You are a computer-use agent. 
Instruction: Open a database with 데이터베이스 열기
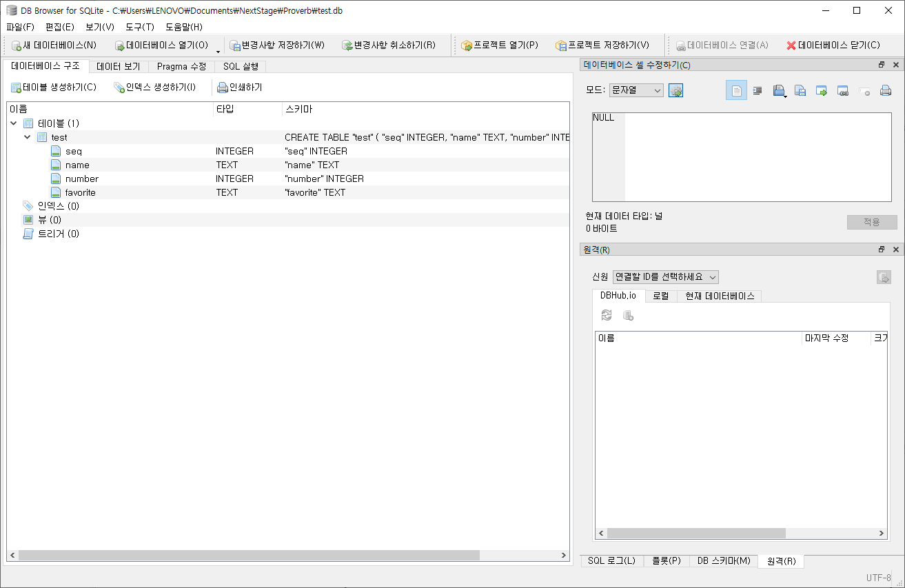click(161, 45)
